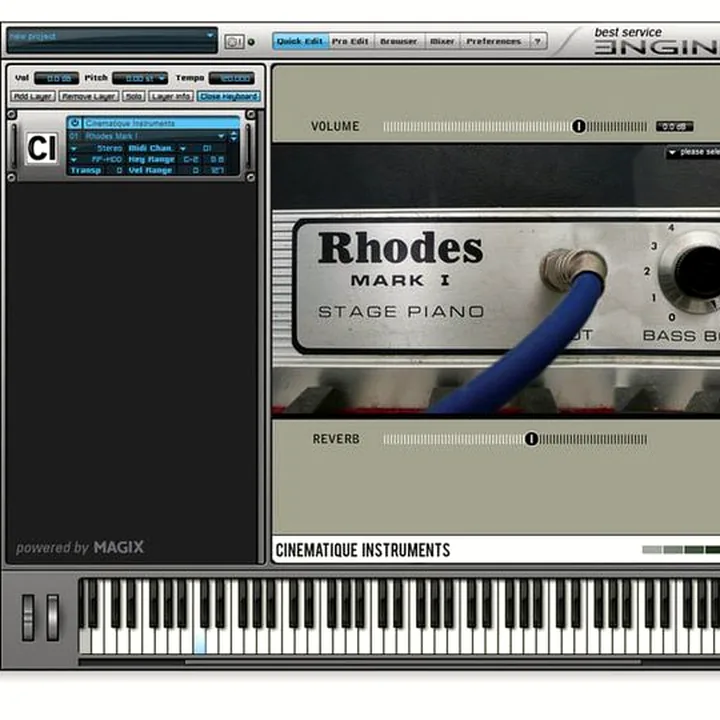Click the best service ENGINE logo
Image resolution: width=720 pixels, height=720 pixels.
[656, 40]
